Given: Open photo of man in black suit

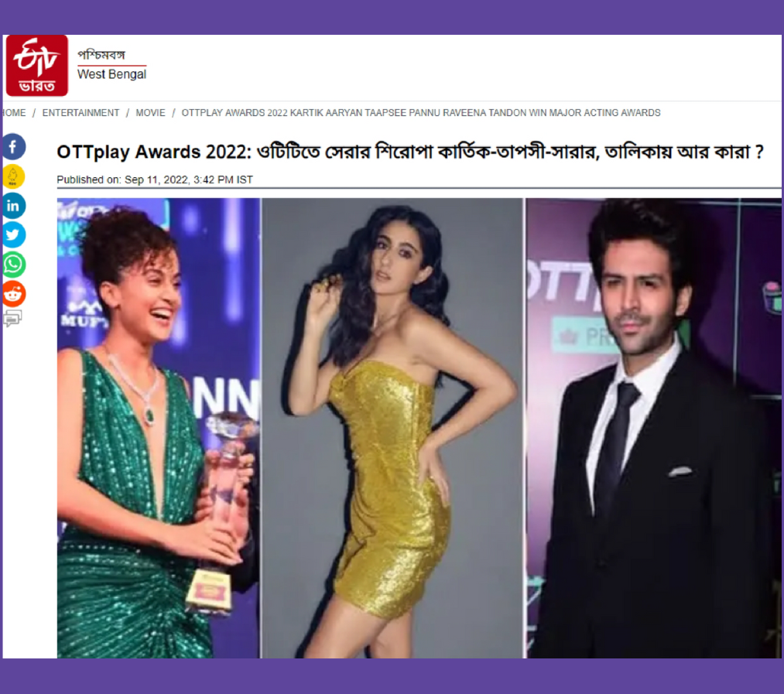Looking at the screenshot, I should pos(653,428).
